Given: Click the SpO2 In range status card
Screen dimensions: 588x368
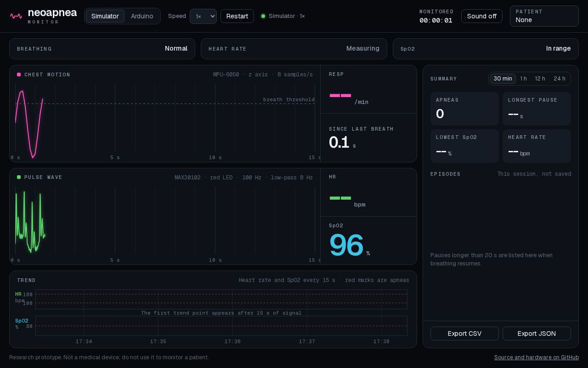Looking at the screenshot, I should 486,49.
